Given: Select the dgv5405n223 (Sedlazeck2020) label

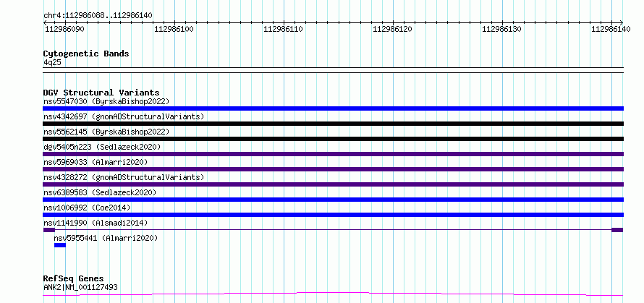Looking at the screenshot, I should click(x=102, y=147).
